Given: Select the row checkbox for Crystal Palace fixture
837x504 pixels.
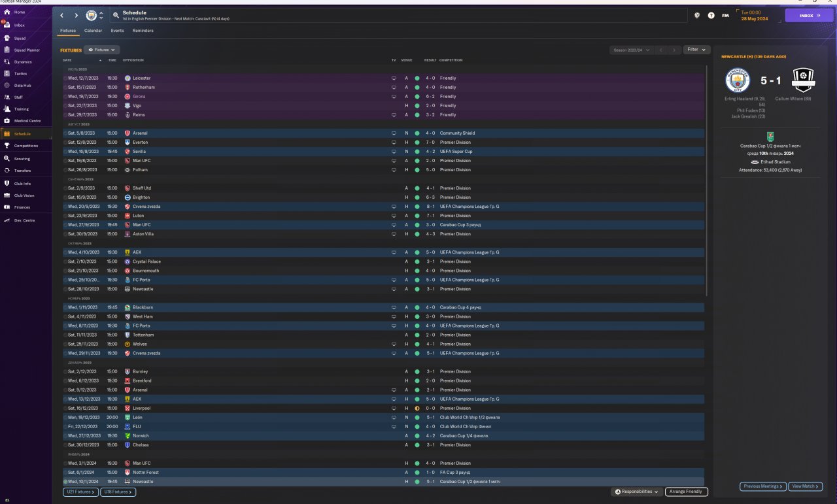Looking at the screenshot, I should pos(65,261).
